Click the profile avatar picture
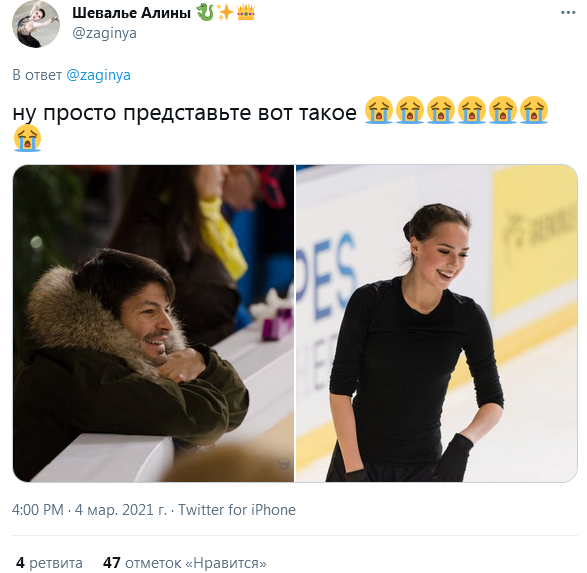 pyautogui.click(x=36, y=24)
